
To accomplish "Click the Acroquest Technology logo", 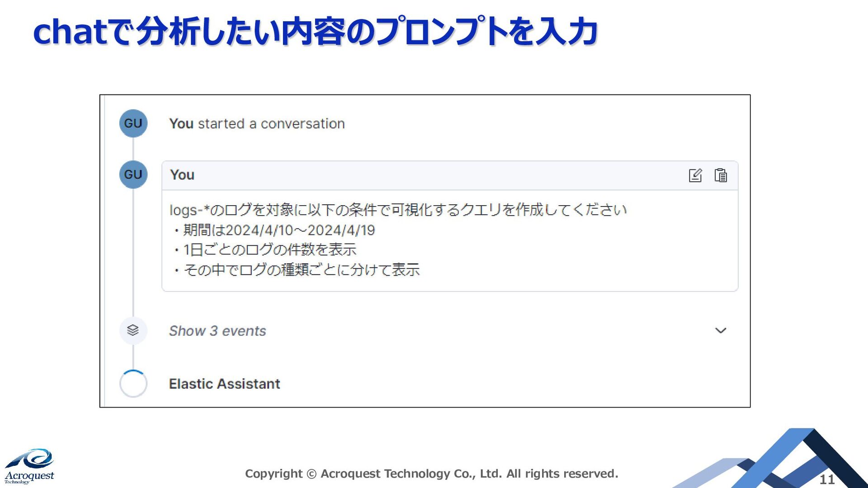I will coord(30,466).
